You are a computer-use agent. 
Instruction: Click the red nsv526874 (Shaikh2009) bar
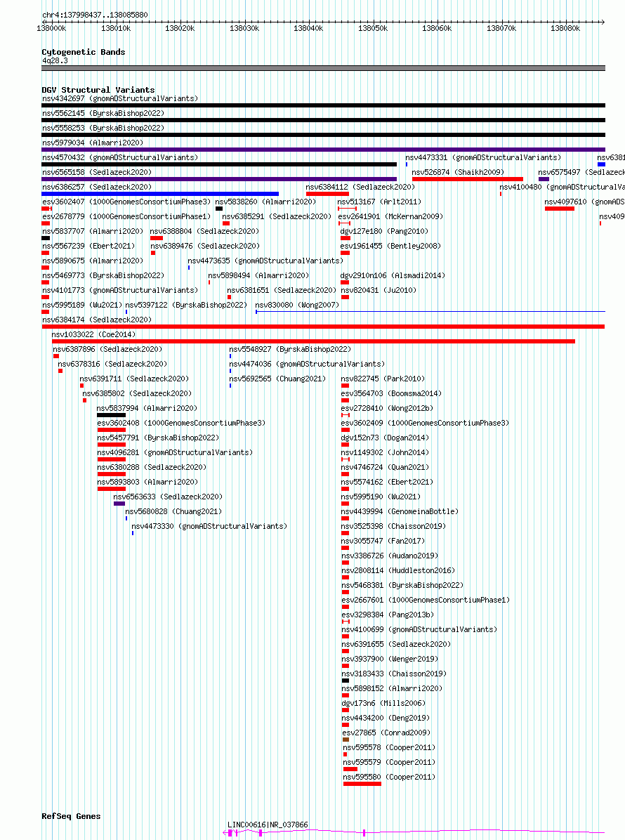pos(467,179)
